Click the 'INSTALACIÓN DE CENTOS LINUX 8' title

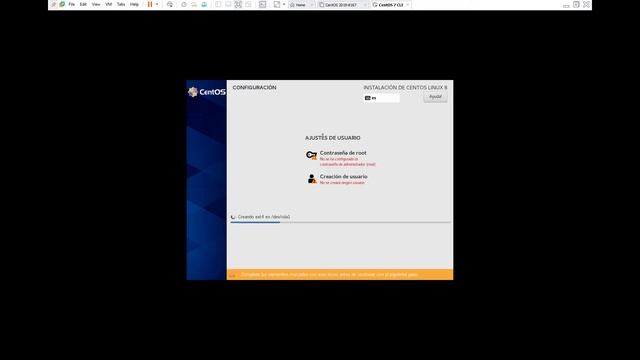pos(405,87)
